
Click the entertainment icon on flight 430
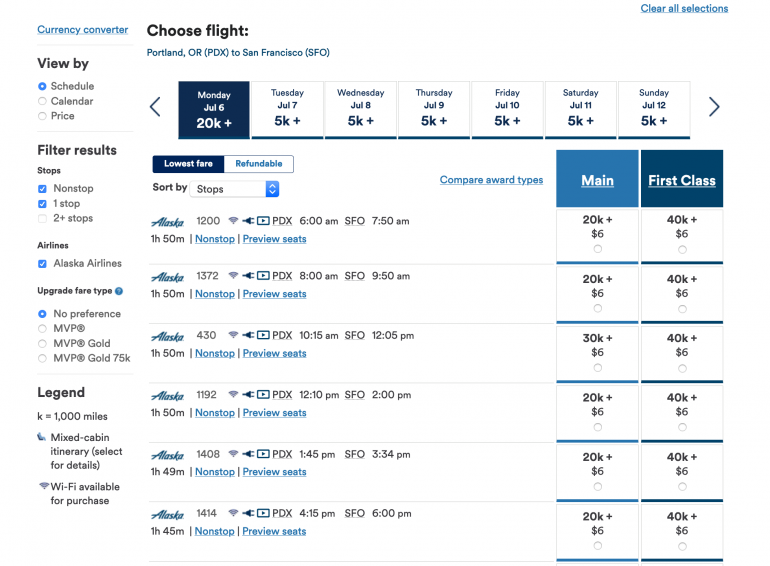[264, 336]
